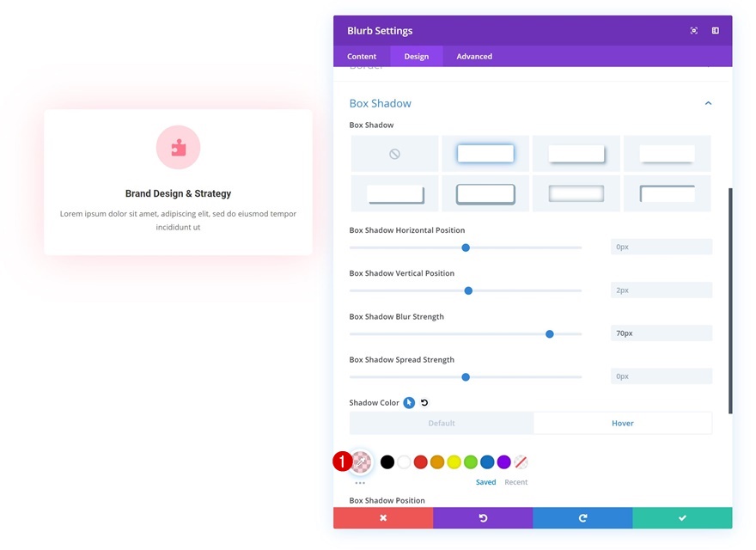Click the Box Shadow section title

pyautogui.click(x=381, y=103)
